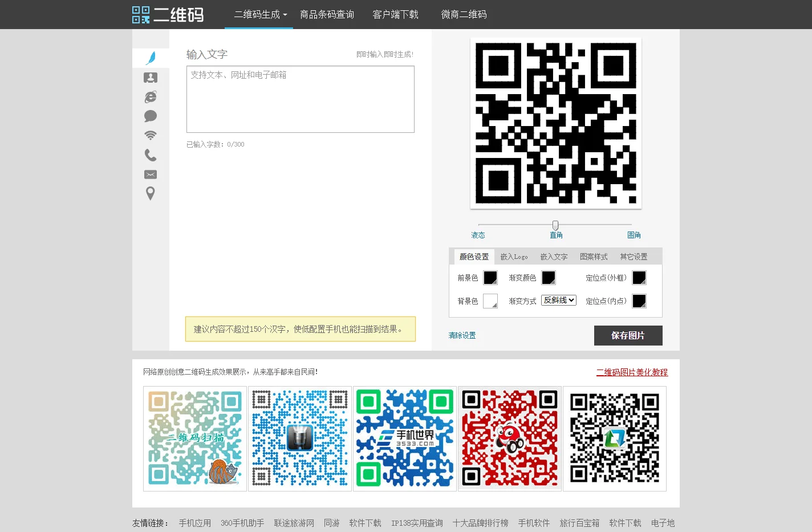Image resolution: width=812 pixels, height=532 pixels.
Task: Select the 直角 style label
Action: (556, 235)
